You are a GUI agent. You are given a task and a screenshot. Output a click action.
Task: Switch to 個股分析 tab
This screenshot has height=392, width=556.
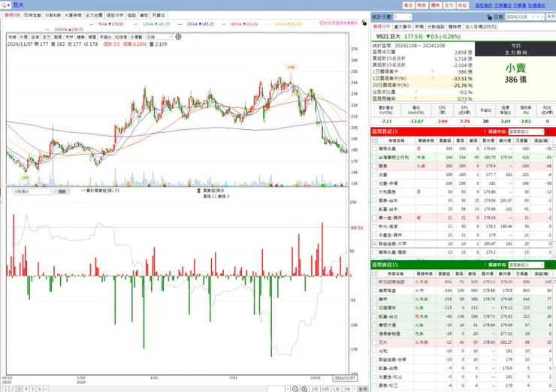115,15
